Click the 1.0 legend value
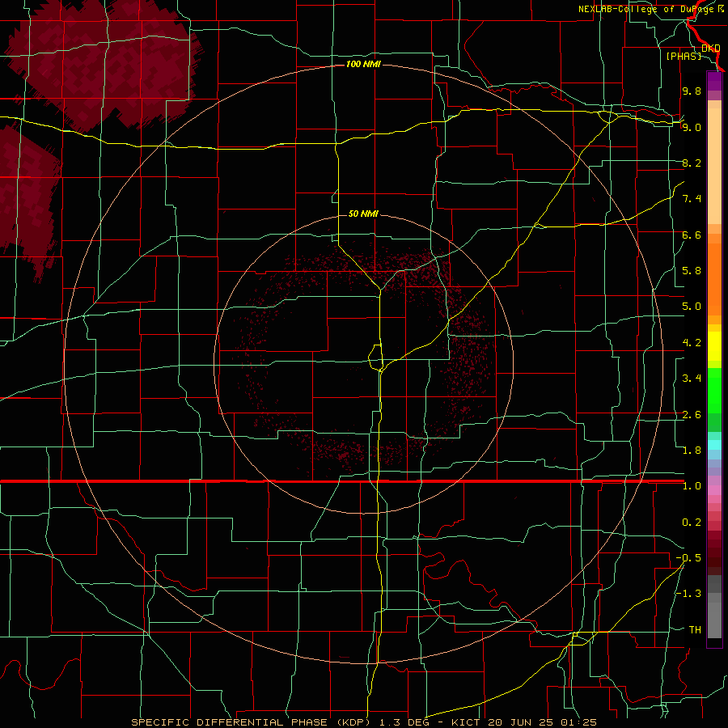Image resolution: width=728 pixels, height=728 pixels. coord(692,486)
